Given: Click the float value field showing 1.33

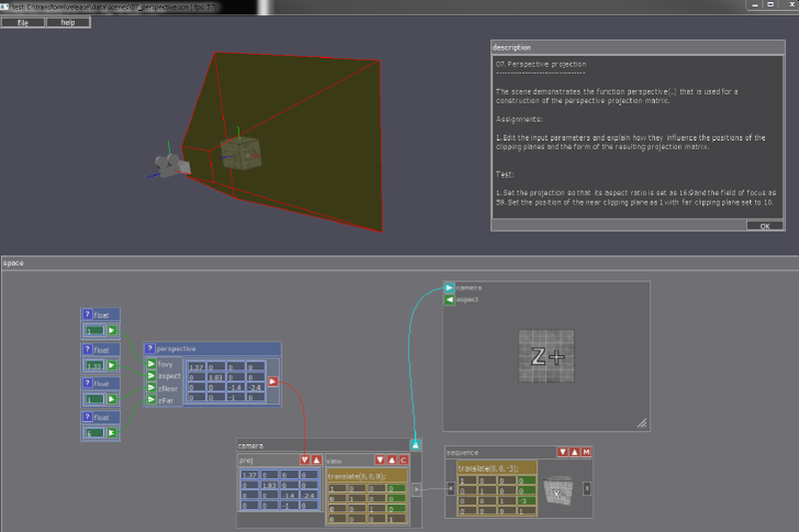Looking at the screenshot, I should 94,365.
